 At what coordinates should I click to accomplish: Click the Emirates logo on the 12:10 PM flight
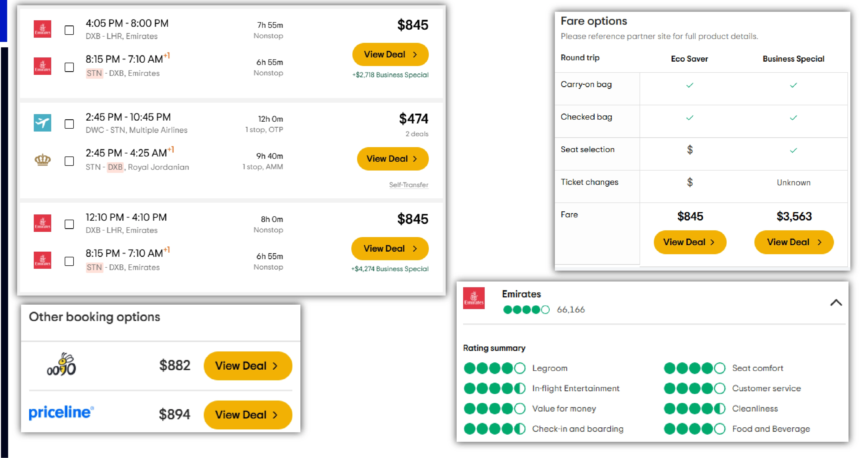coord(42,223)
